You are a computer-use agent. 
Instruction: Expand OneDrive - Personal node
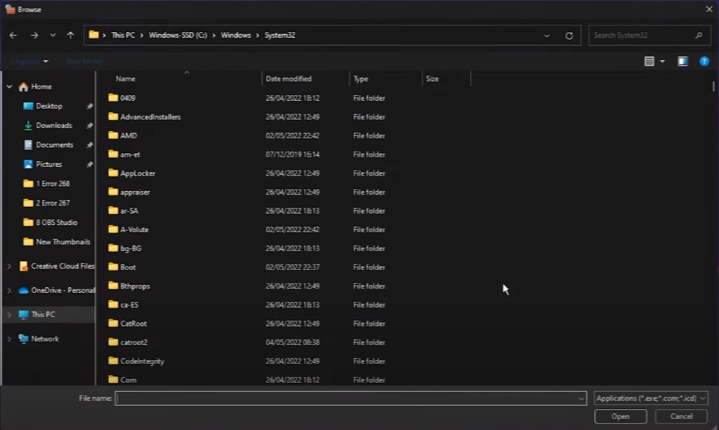(x=9, y=290)
